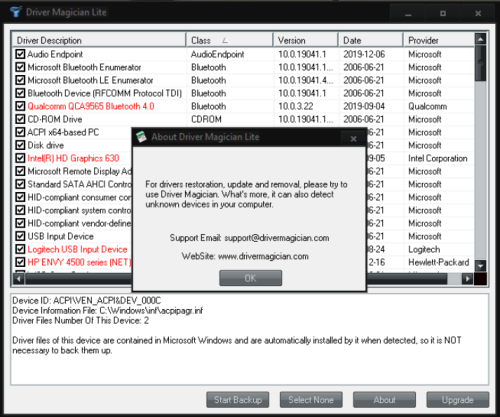Toggle HID-compliant consumer control checkbox
Screen dimensions: 500x417
pos(20,197)
